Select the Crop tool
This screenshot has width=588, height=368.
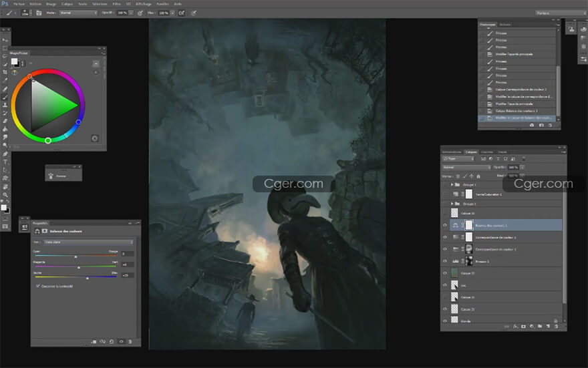click(x=5, y=72)
